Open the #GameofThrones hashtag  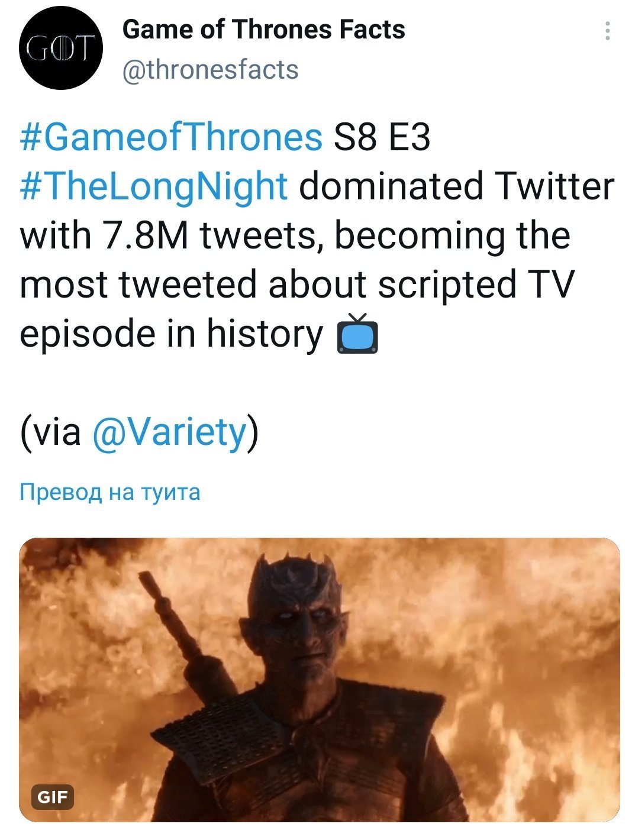[x=171, y=137]
